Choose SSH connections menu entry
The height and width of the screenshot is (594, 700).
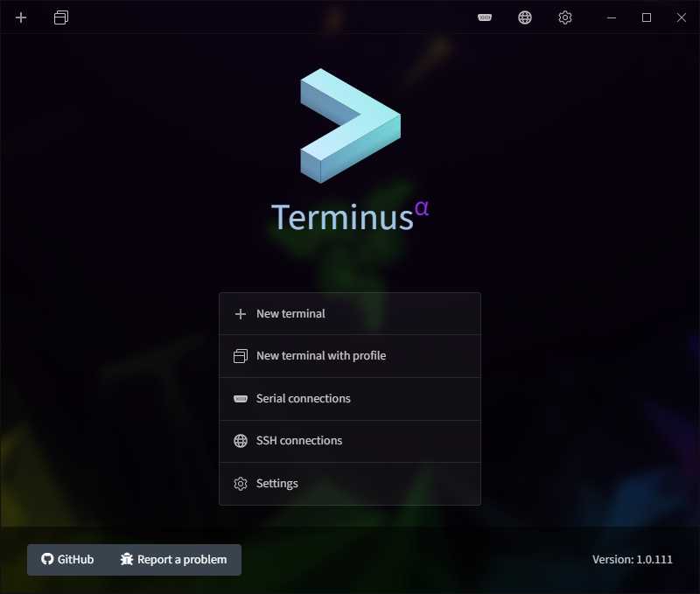click(301, 441)
